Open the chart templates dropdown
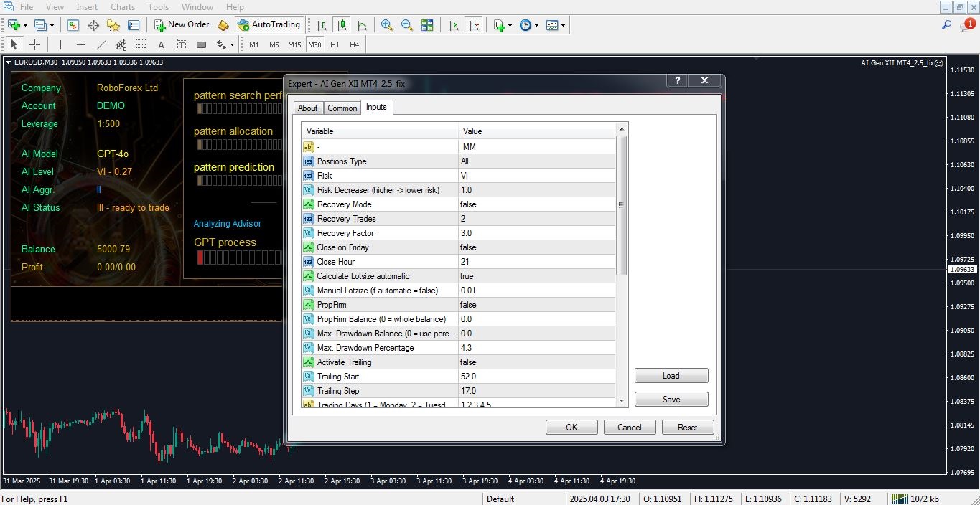The height and width of the screenshot is (505, 980). [556, 25]
